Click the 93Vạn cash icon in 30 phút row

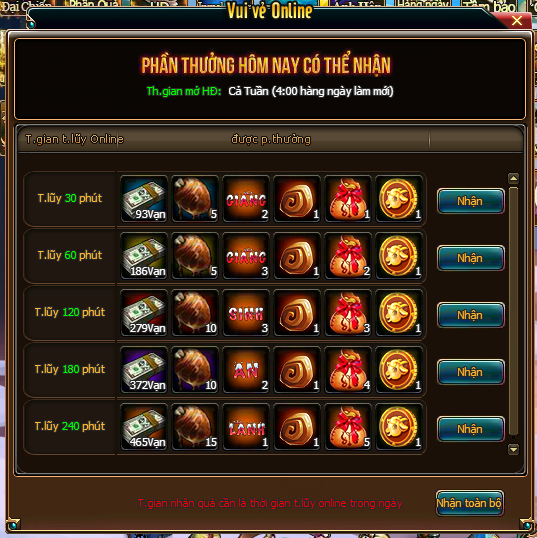coord(144,199)
